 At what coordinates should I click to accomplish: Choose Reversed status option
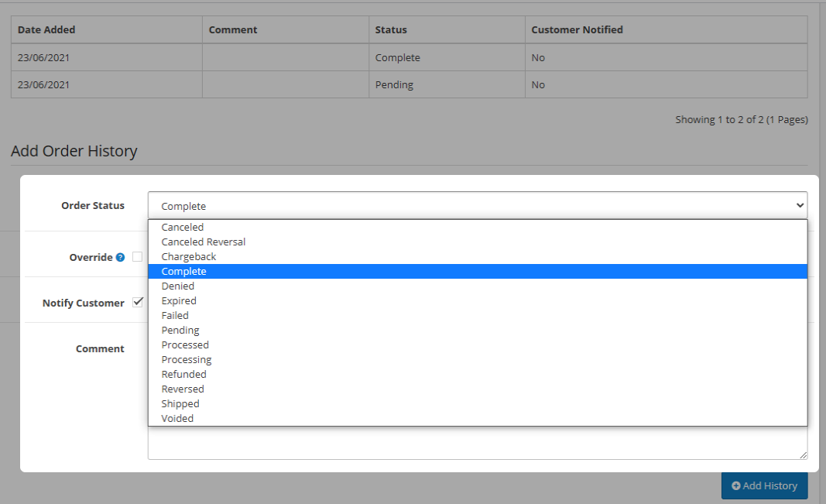tap(183, 389)
